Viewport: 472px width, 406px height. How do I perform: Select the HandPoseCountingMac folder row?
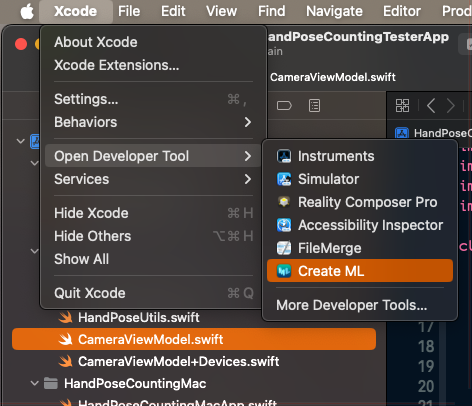coord(135,384)
